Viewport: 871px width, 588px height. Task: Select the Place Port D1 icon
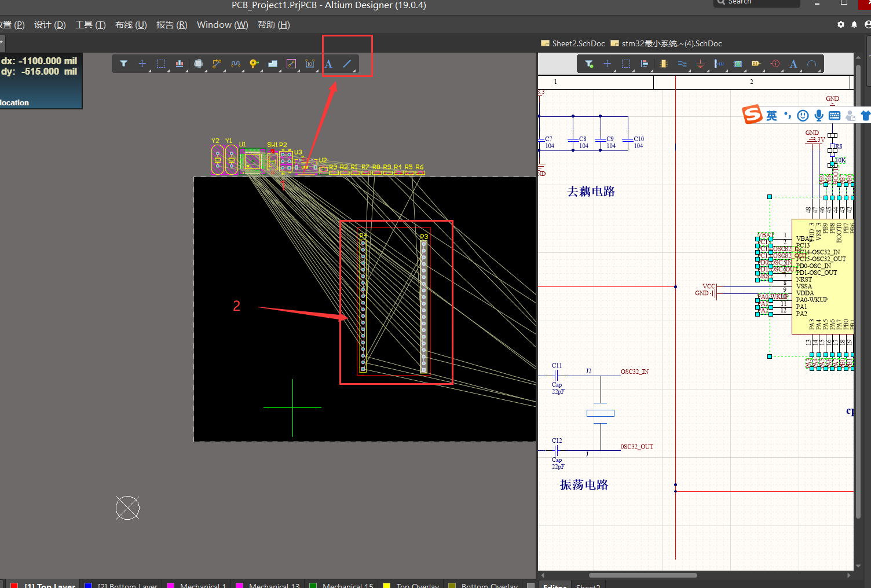coord(756,64)
